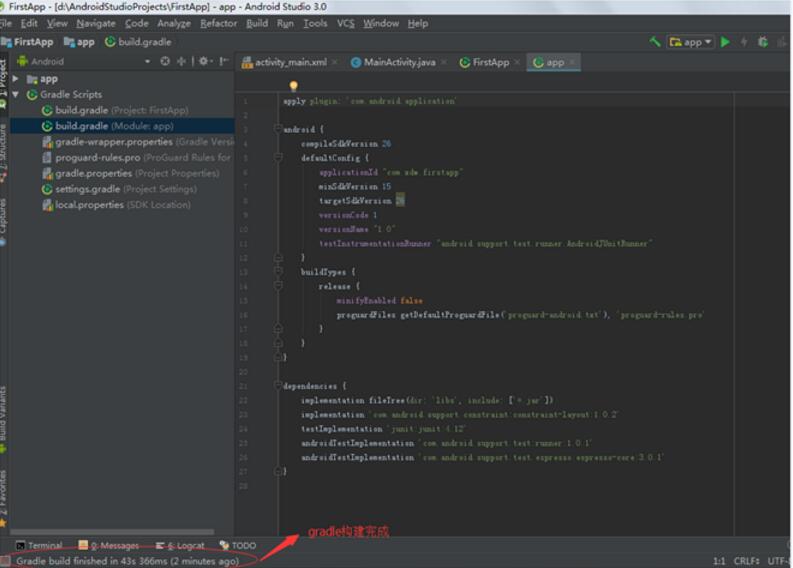793x568 pixels.
Task: Click the Apply Changes lightning icon
Action: pyautogui.click(x=744, y=42)
